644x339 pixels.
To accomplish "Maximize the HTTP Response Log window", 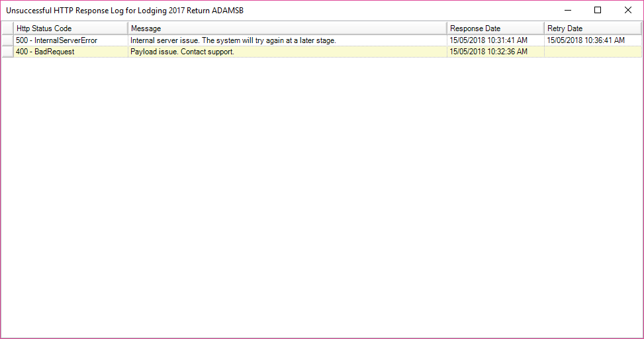I will point(598,10).
